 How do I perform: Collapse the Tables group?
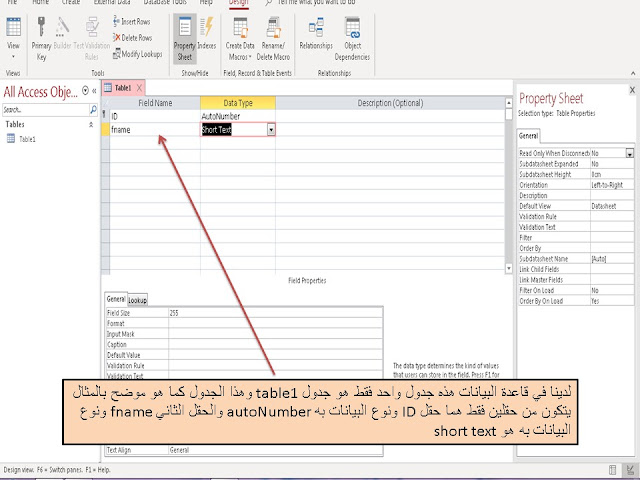(x=91, y=124)
